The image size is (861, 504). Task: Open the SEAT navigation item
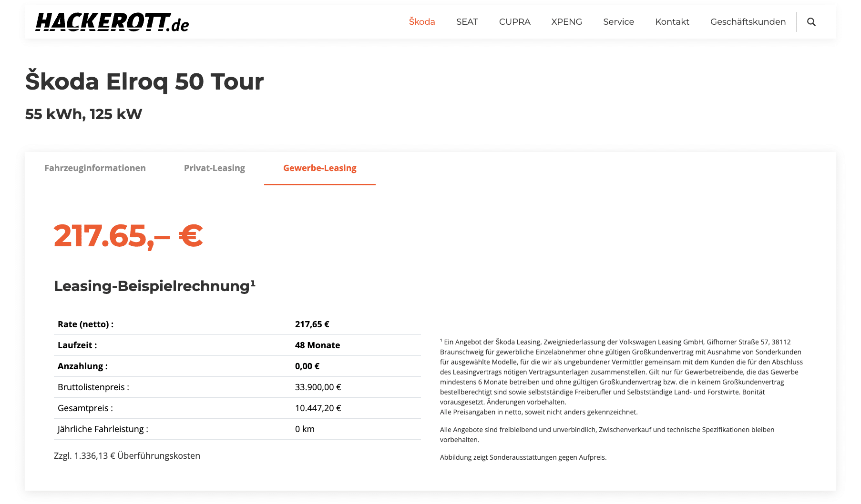(x=467, y=22)
